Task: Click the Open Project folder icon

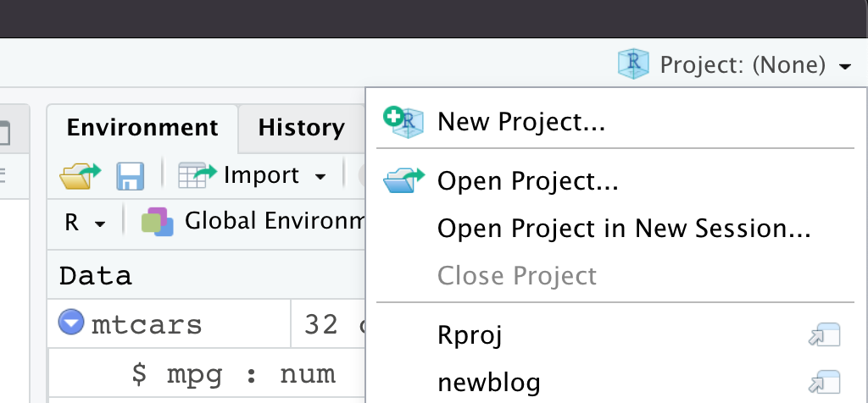Action: (x=403, y=181)
